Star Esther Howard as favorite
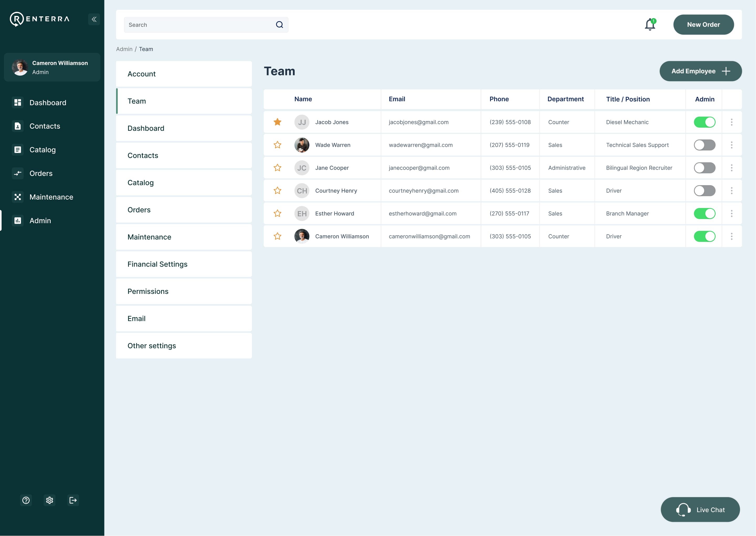 point(277,214)
